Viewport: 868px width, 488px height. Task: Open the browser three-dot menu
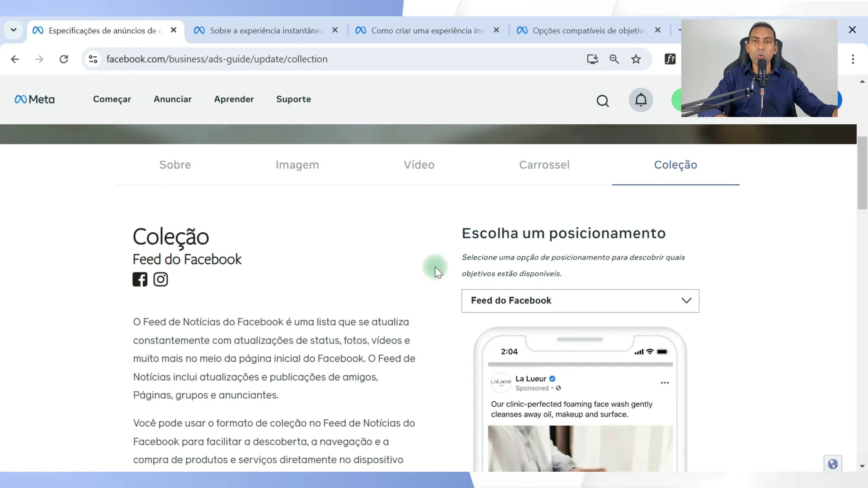point(853,59)
